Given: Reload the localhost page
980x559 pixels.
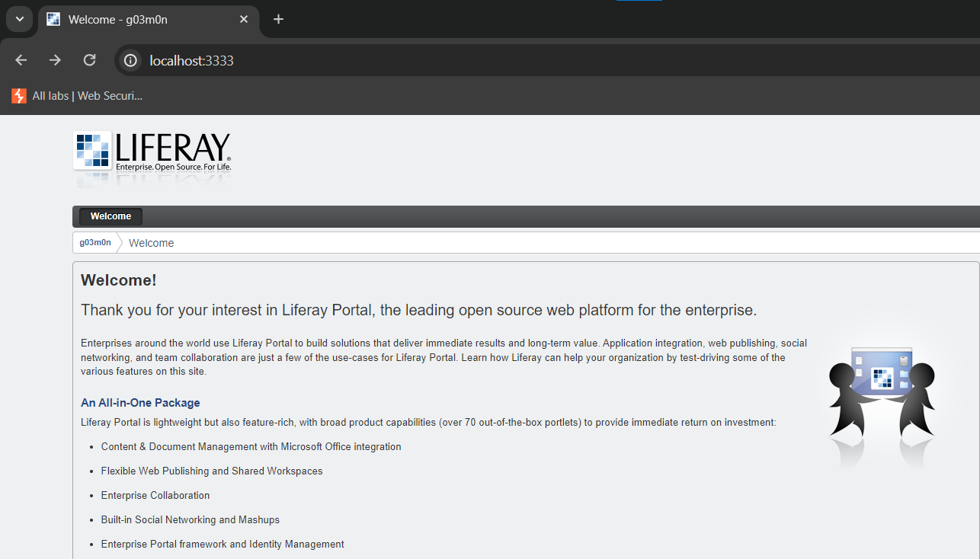Looking at the screenshot, I should [x=89, y=60].
